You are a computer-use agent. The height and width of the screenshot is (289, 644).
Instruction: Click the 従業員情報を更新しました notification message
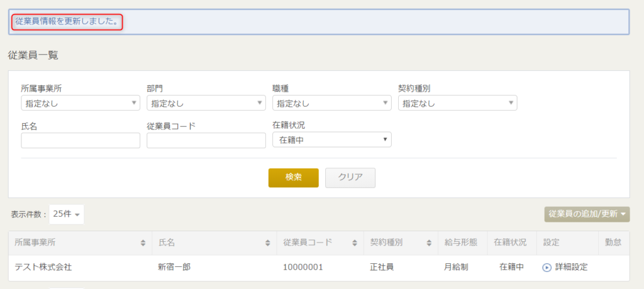click(x=67, y=21)
